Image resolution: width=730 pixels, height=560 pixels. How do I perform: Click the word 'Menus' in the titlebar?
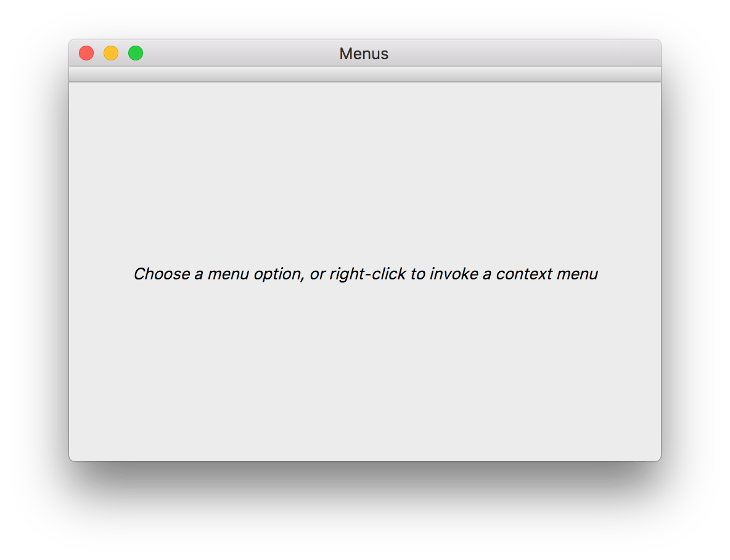[364, 54]
